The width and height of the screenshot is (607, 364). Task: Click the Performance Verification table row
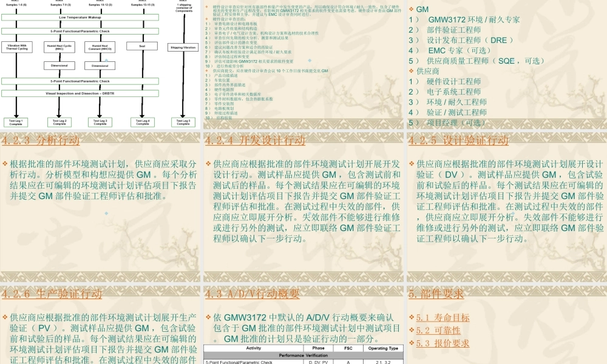point(303,356)
